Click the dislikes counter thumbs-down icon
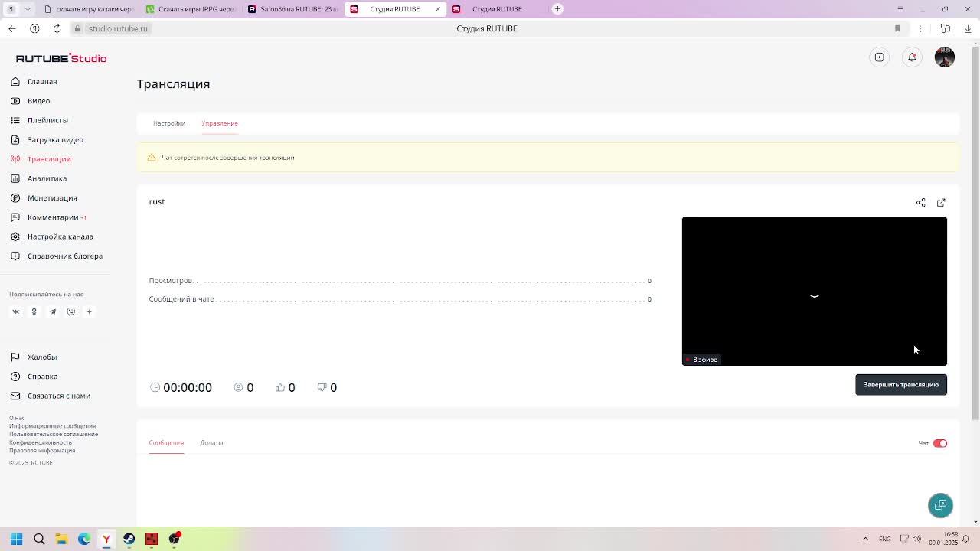Viewport: 980px width, 551px height. (x=322, y=388)
